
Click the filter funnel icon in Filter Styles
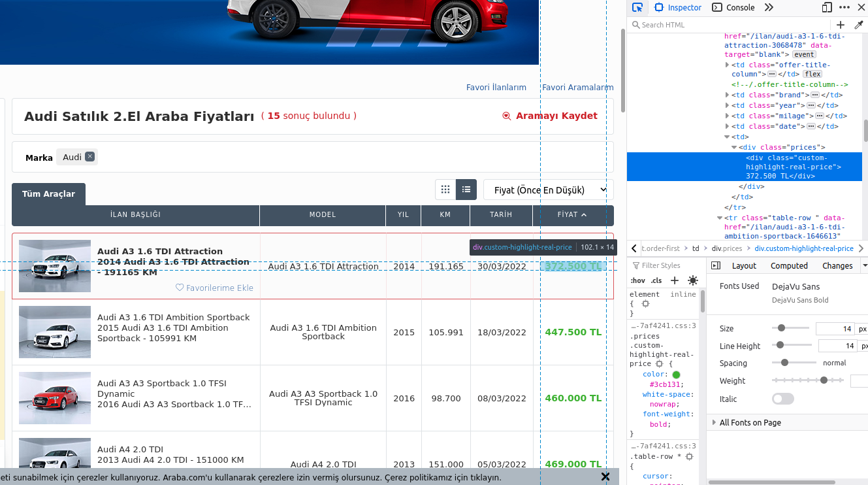coord(635,265)
